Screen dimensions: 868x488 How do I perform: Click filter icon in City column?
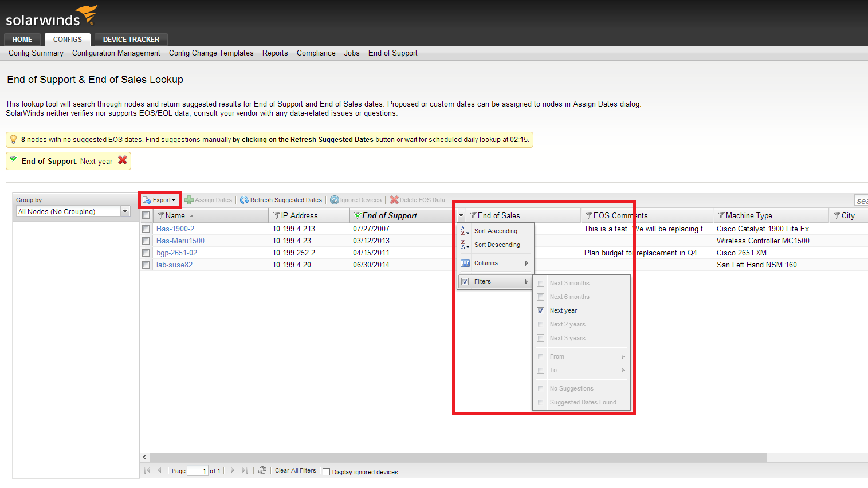click(837, 215)
